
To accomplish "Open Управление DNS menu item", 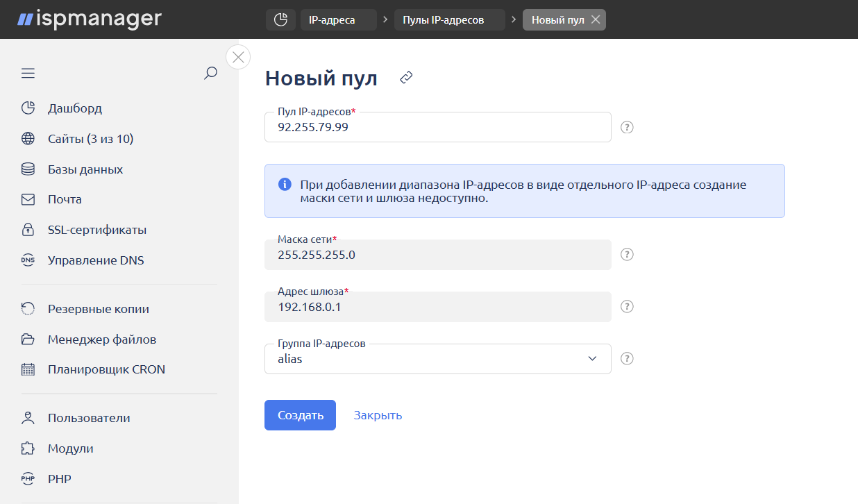I will pyautogui.click(x=95, y=260).
